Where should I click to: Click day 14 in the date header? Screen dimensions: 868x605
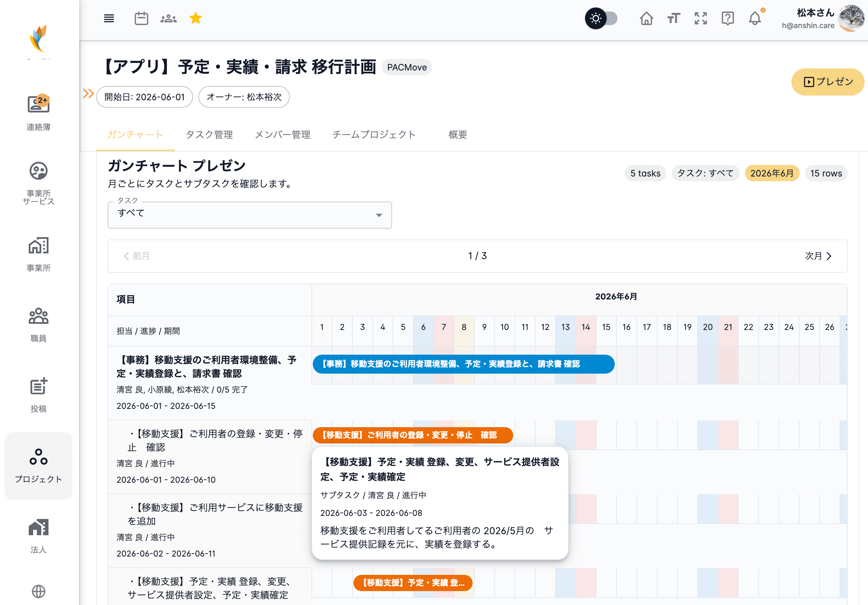(586, 327)
